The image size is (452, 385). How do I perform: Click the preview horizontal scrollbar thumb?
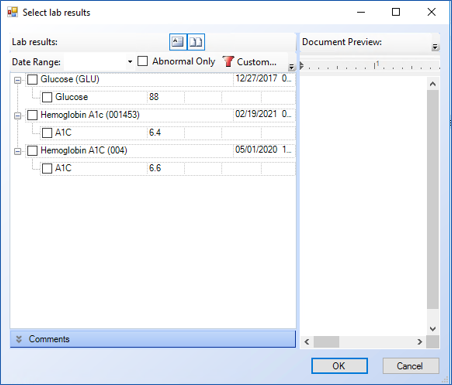tap(326, 342)
